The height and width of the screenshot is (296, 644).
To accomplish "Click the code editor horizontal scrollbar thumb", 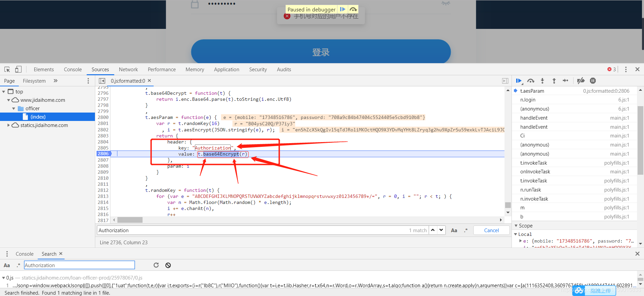I will [x=130, y=220].
